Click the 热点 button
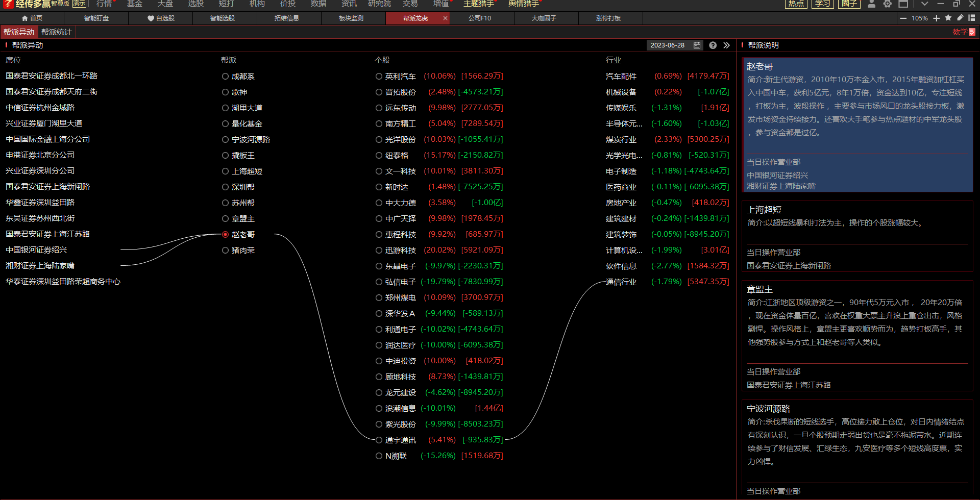Screen dimensions: 980x500 coord(796,4)
